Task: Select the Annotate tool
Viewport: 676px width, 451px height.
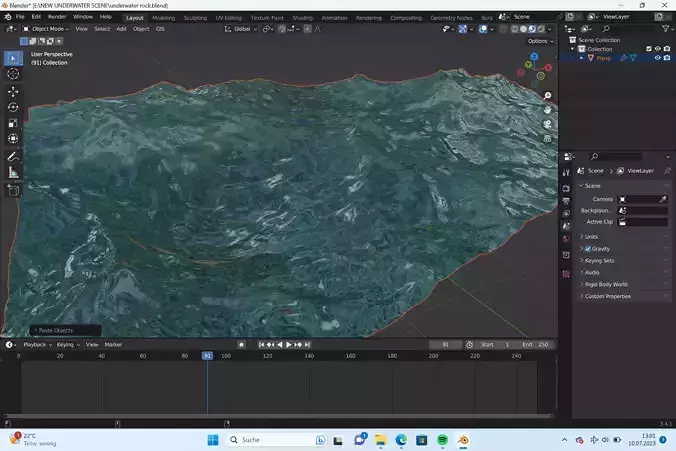Action: [x=13, y=157]
